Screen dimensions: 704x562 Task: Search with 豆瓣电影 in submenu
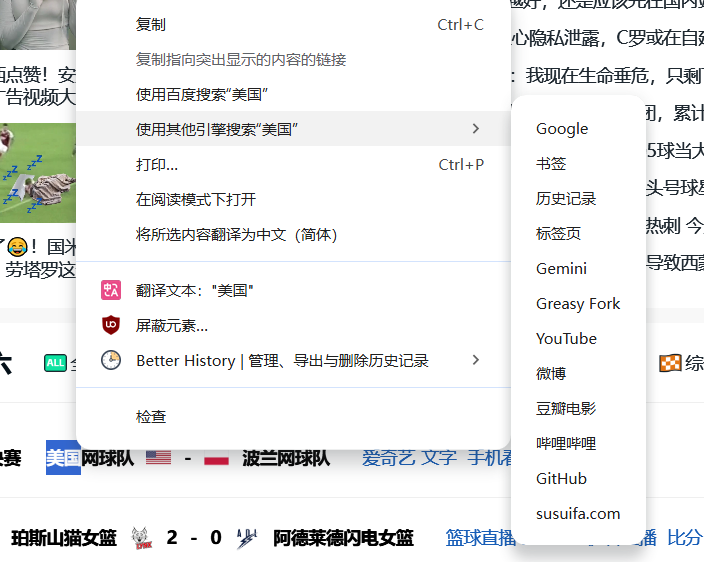[x=578, y=409]
